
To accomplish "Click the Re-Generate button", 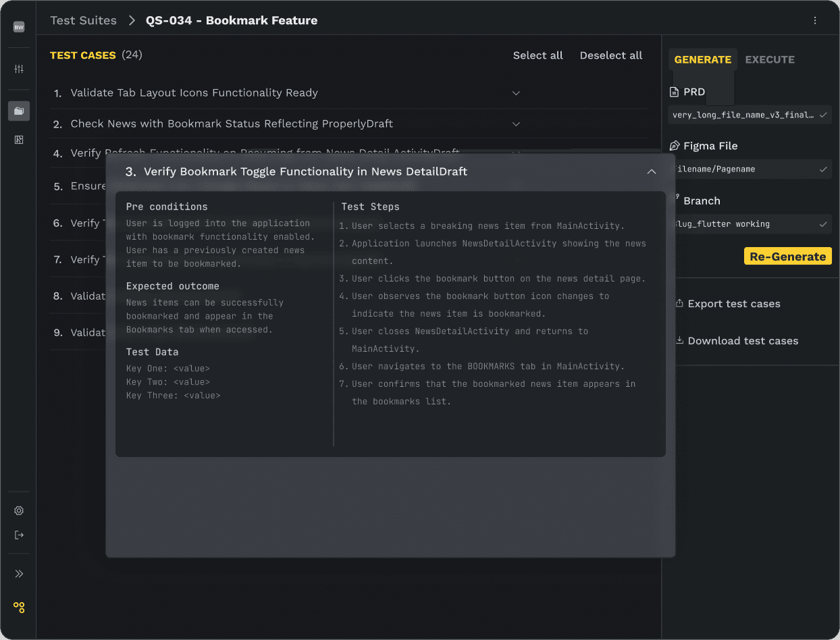I will 788,257.
